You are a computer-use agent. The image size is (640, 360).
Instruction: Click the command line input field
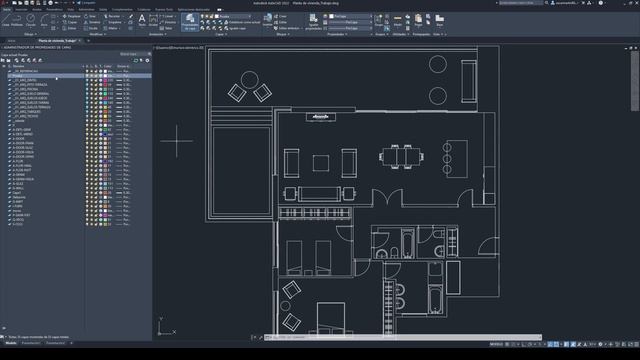point(403,337)
